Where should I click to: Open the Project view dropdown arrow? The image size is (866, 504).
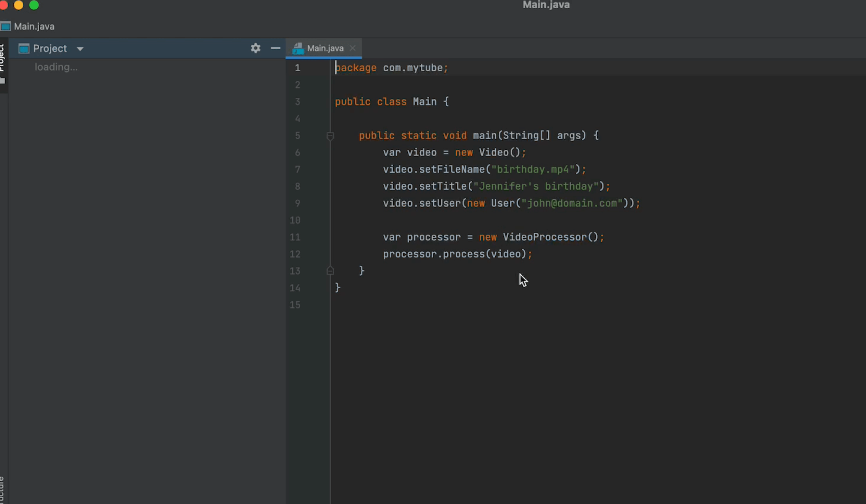tap(80, 49)
